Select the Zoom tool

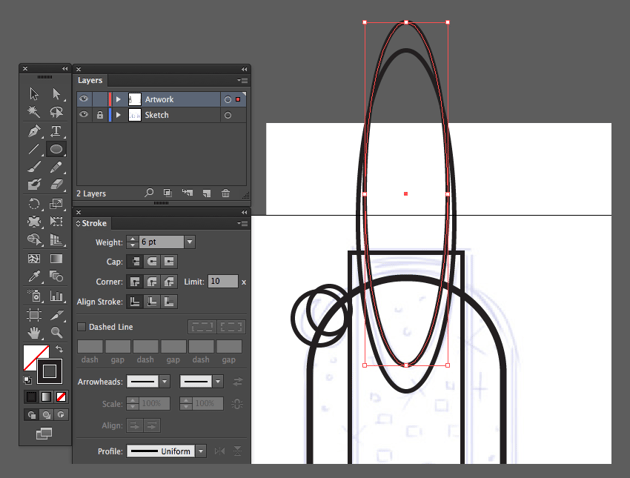coord(56,332)
